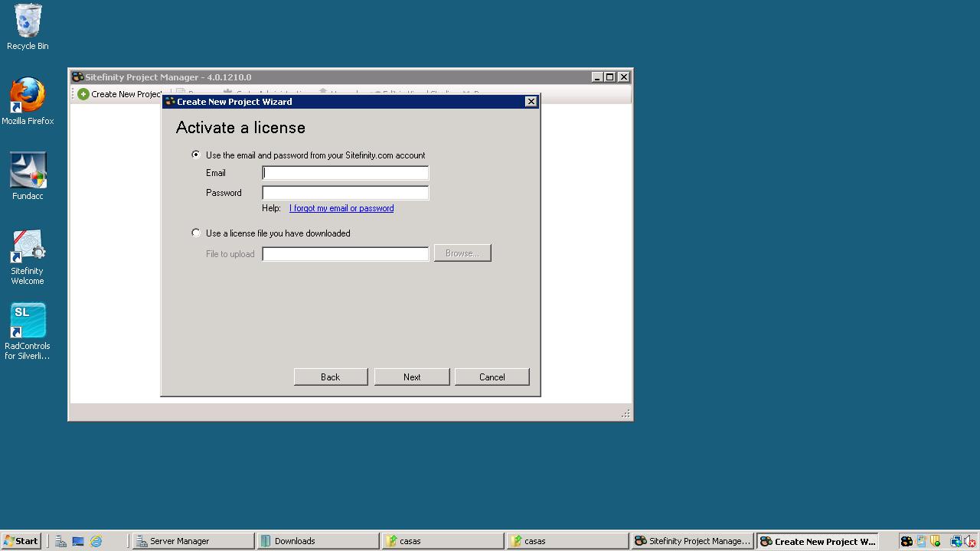Image resolution: width=980 pixels, height=551 pixels.
Task: Launch Internet Explorer from quick launch
Action: (x=96, y=541)
